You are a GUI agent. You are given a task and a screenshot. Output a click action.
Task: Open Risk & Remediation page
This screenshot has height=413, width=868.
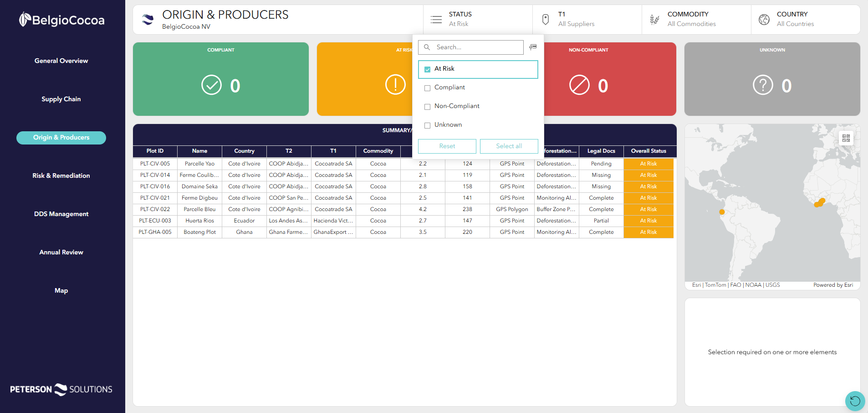pyautogui.click(x=61, y=176)
